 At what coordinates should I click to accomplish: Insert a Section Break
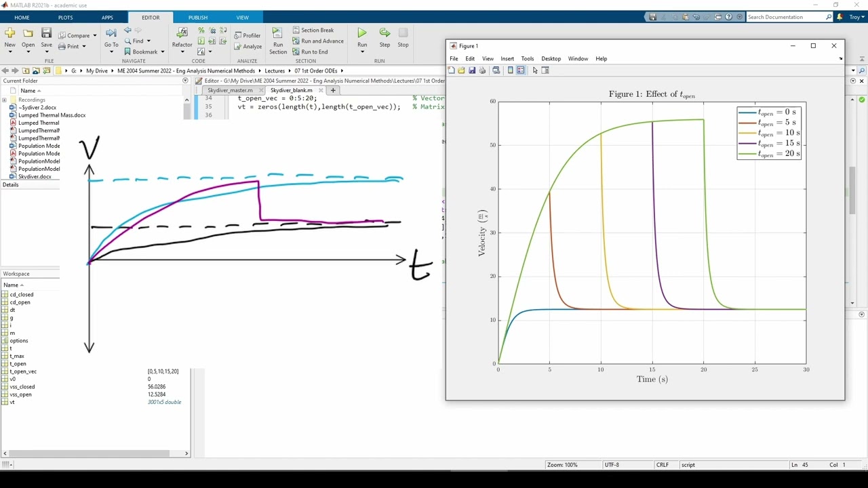313,30
